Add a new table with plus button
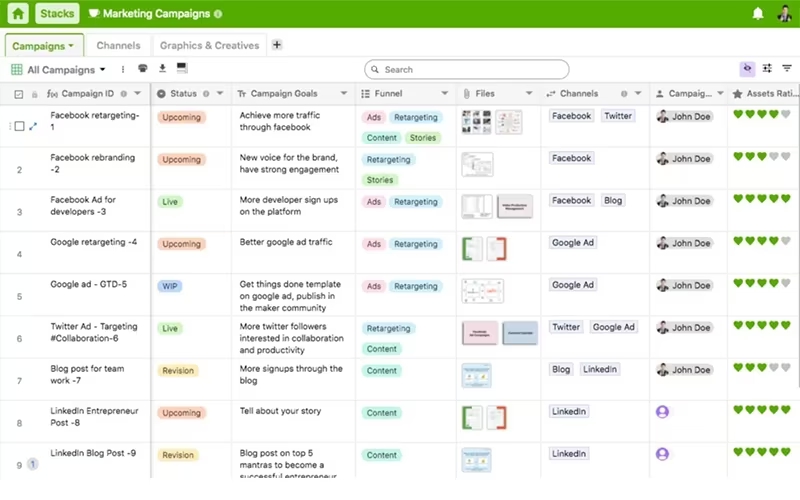Viewport: 800px width, 500px height. click(x=277, y=45)
